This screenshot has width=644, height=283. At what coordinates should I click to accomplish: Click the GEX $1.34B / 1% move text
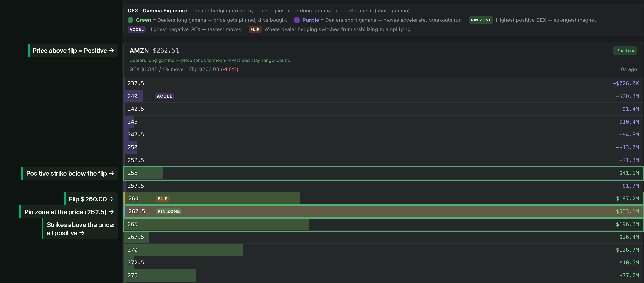[x=156, y=69]
